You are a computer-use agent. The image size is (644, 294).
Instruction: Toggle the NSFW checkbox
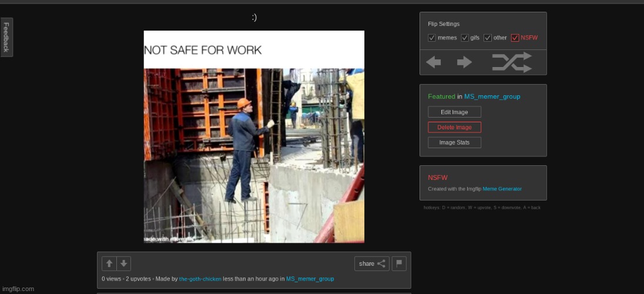point(515,38)
